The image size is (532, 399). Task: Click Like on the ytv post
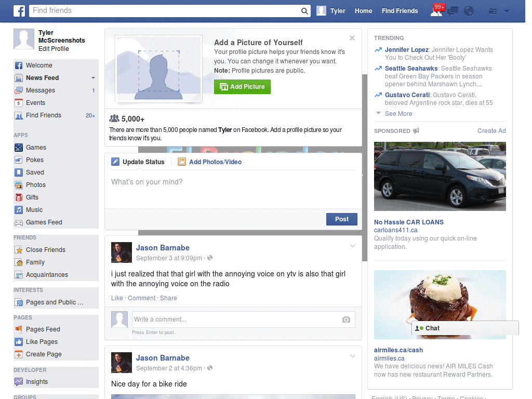[117, 298]
